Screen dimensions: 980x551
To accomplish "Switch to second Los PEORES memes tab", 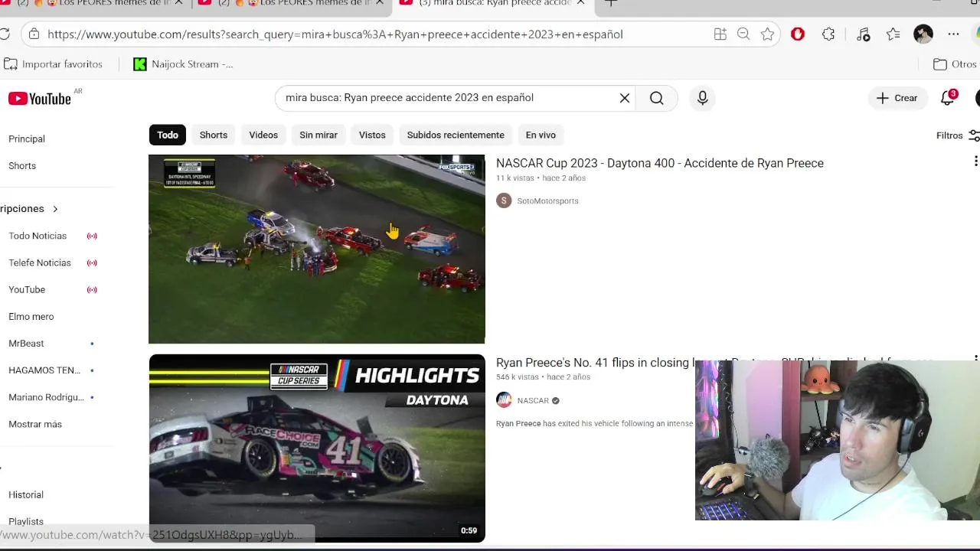I will [291, 3].
